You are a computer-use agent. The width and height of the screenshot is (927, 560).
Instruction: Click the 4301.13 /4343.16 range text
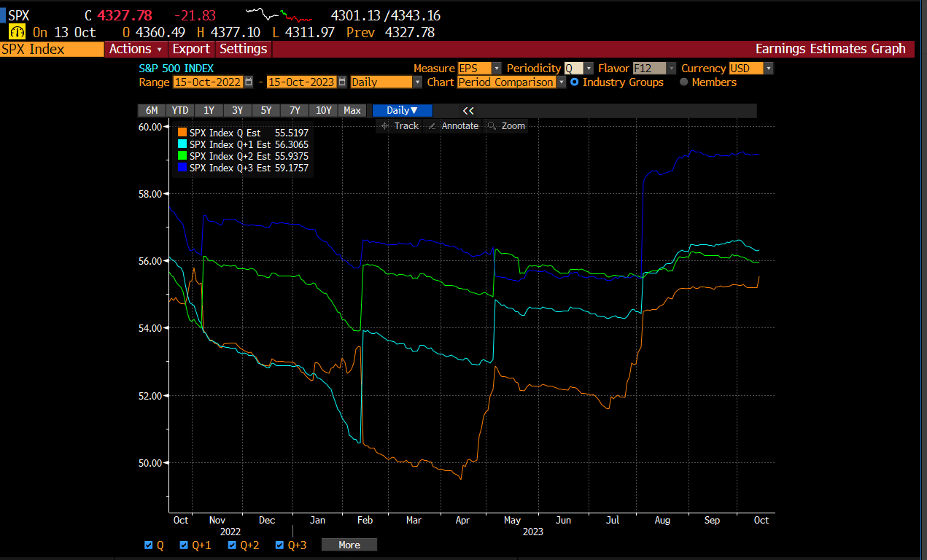click(385, 15)
